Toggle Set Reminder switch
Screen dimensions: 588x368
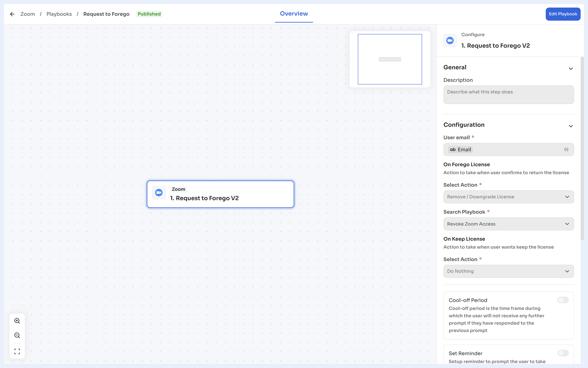coord(563,353)
